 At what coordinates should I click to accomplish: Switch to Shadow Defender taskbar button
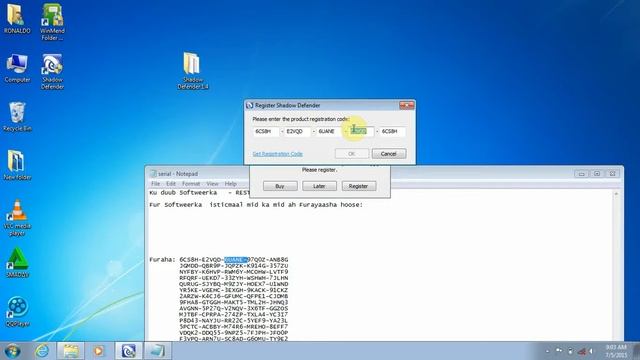tap(129, 351)
